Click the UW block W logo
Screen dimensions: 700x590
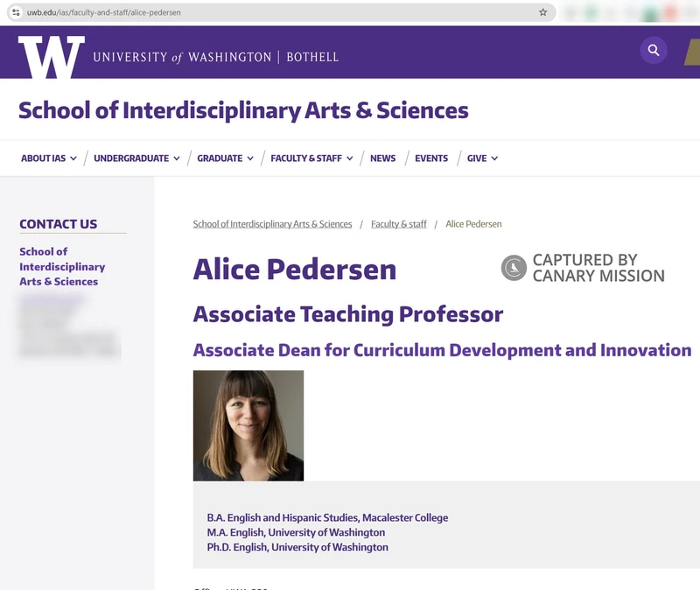[52, 57]
